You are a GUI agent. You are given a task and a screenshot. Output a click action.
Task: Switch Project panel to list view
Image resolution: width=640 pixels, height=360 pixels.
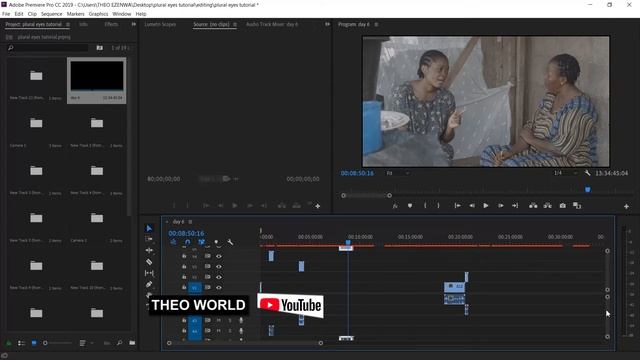point(22,343)
